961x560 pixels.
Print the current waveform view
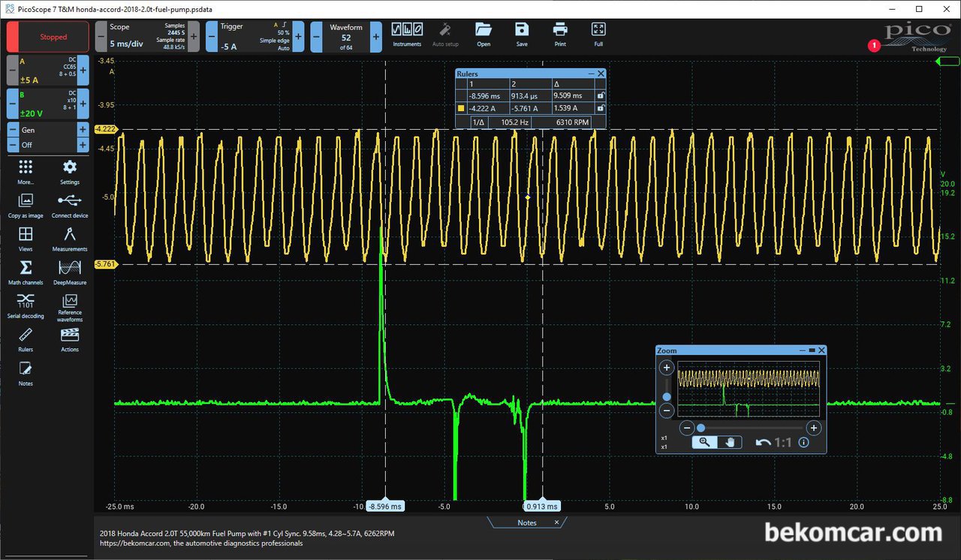coord(560,35)
